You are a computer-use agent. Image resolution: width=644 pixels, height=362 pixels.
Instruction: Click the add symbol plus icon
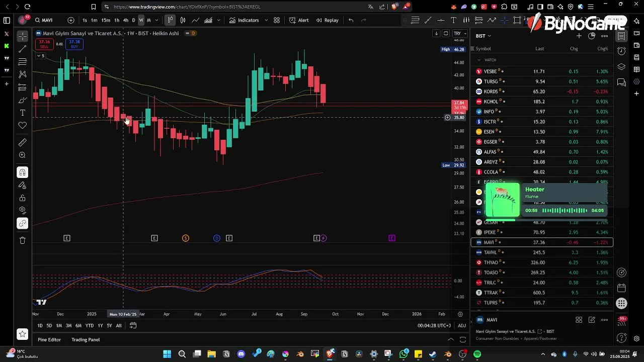pyautogui.click(x=71, y=20)
